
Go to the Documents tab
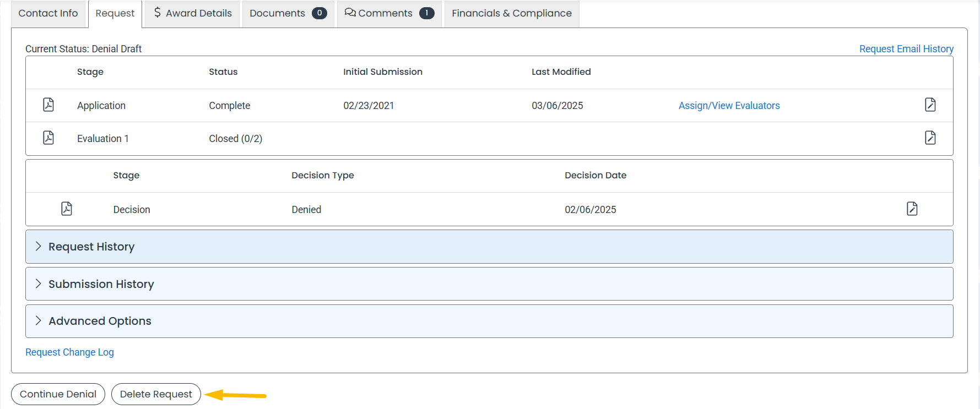pos(288,13)
